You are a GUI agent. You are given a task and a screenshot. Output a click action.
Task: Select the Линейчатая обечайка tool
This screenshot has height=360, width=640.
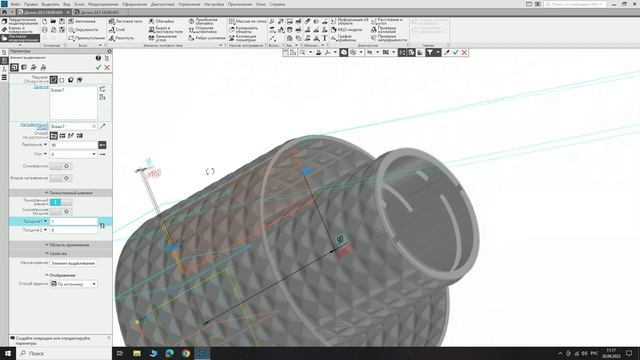[203, 21]
